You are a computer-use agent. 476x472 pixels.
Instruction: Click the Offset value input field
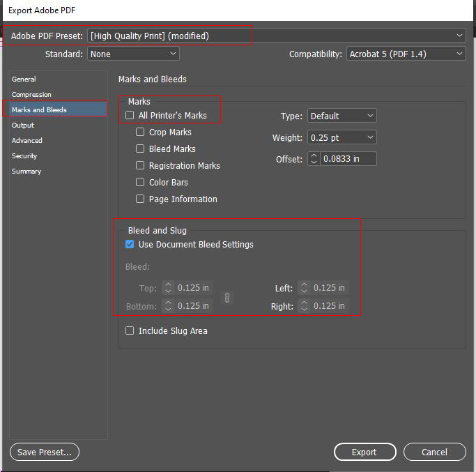[348, 159]
